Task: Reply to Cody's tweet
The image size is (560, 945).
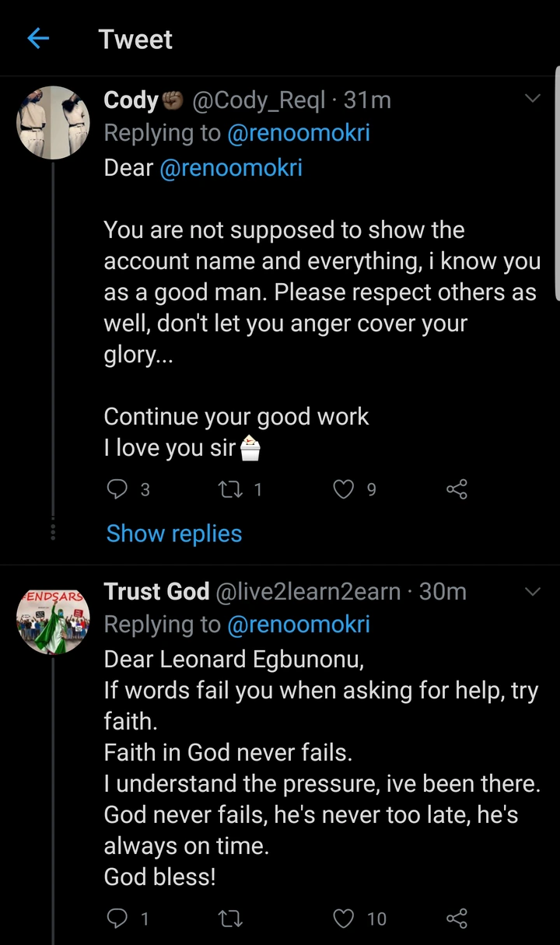Action: (117, 489)
